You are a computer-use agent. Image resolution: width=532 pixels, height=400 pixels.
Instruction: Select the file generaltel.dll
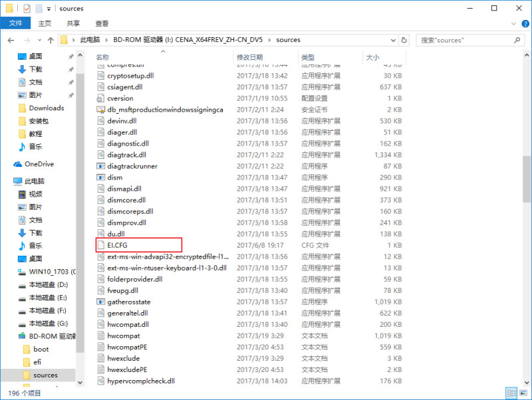tap(128, 313)
